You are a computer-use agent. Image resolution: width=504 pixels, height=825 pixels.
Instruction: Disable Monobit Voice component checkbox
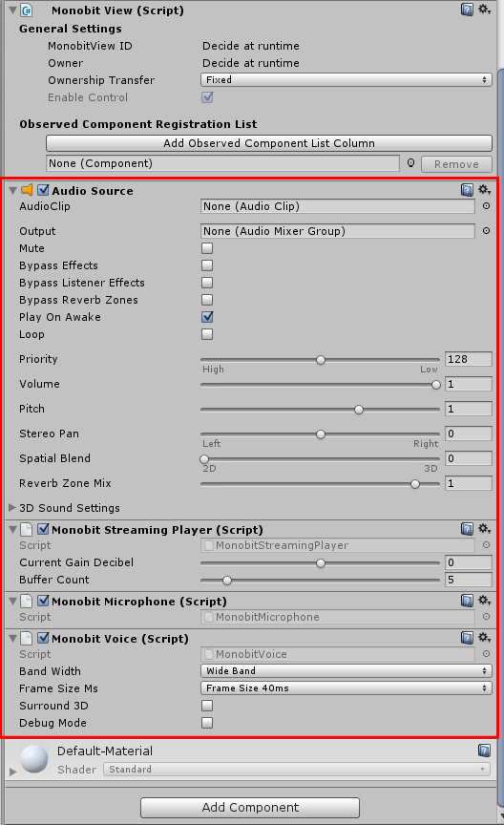tap(44, 638)
